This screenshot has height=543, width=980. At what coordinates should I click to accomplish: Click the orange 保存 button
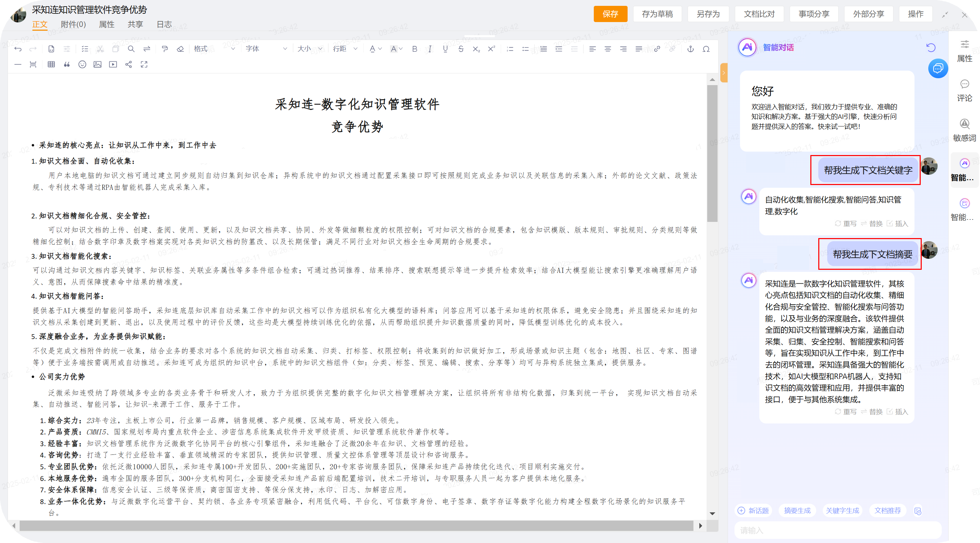[x=610, y=14]
